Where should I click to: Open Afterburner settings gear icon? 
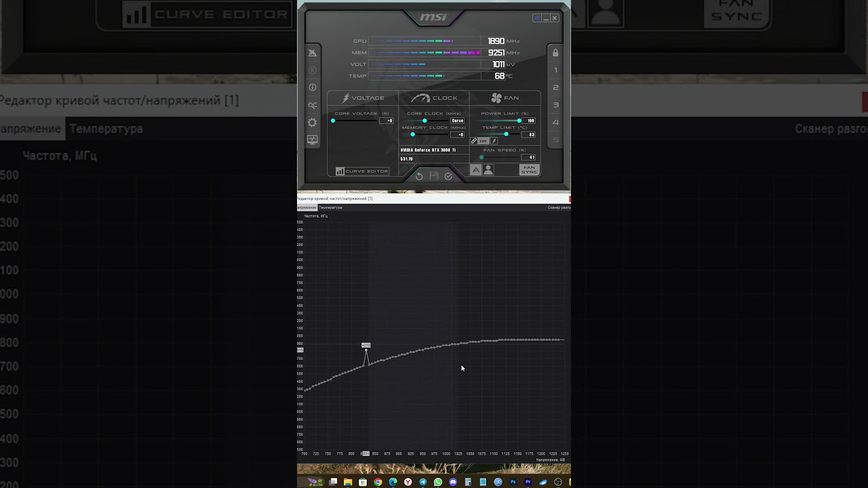coord(312,123)
